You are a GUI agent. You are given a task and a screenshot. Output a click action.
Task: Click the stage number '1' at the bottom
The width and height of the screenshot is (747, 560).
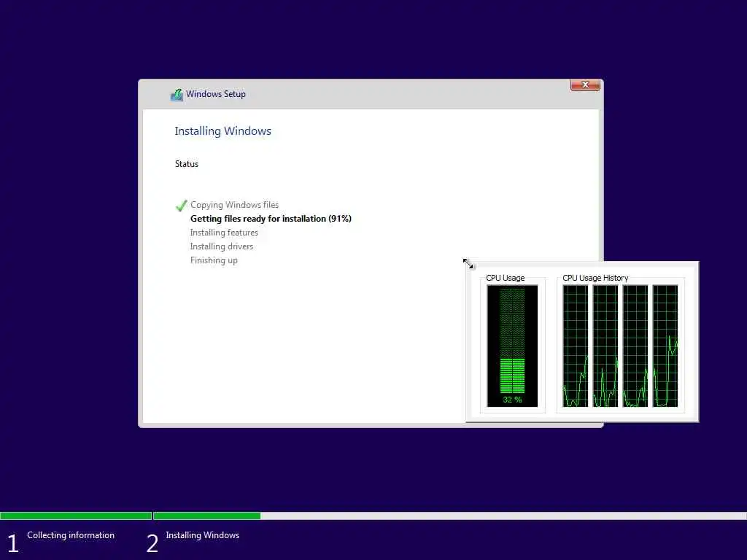coord(13,543)
